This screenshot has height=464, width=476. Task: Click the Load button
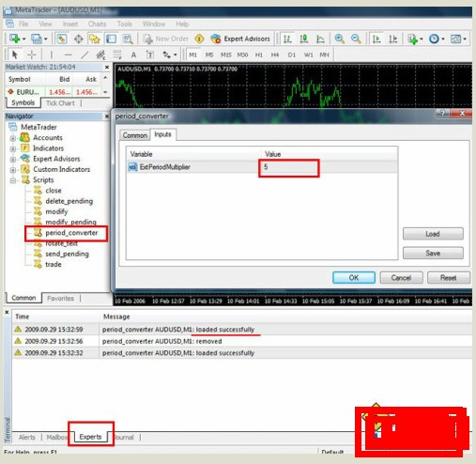(433, 234)
